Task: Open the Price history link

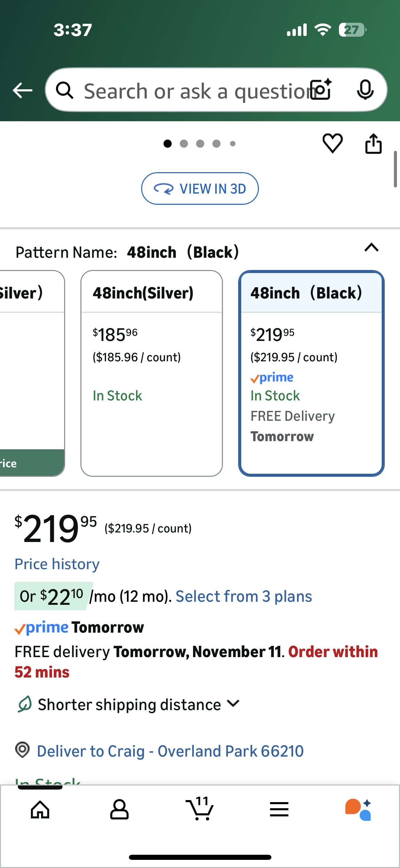Action: (x=57, y=564)
